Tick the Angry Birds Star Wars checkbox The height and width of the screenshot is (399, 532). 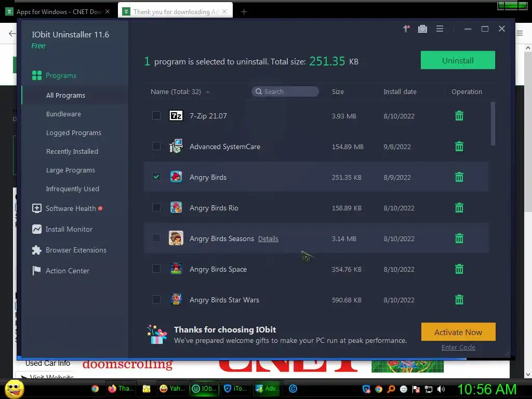tap(156, 299)
